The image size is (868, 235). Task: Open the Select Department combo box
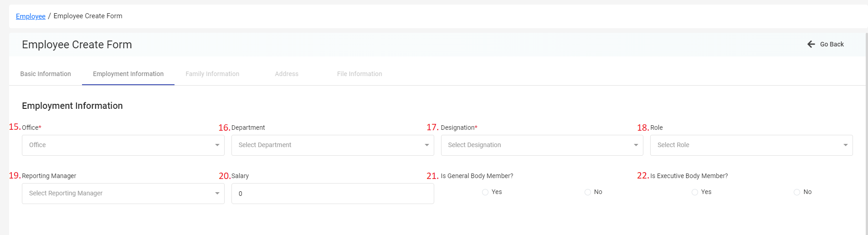[x=333, y=145]
